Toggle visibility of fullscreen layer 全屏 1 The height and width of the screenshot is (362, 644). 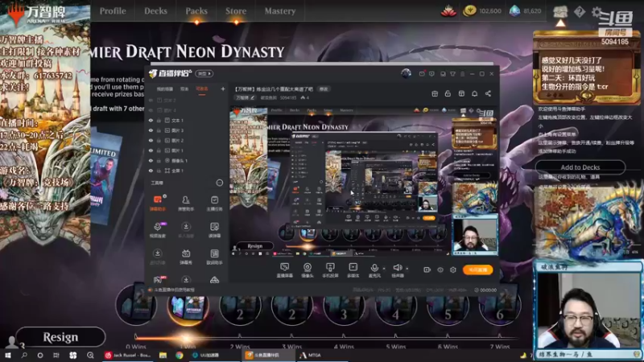point(151,171)
